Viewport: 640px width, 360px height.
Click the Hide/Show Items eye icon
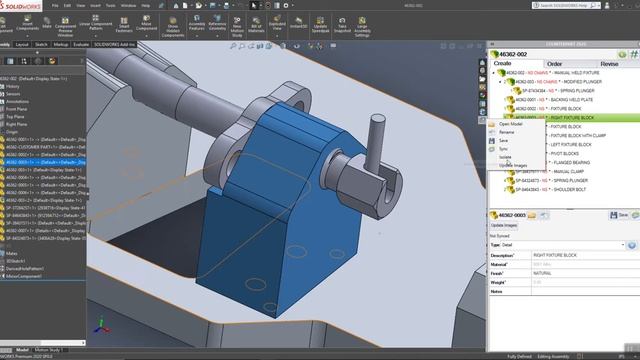point(297,46)
